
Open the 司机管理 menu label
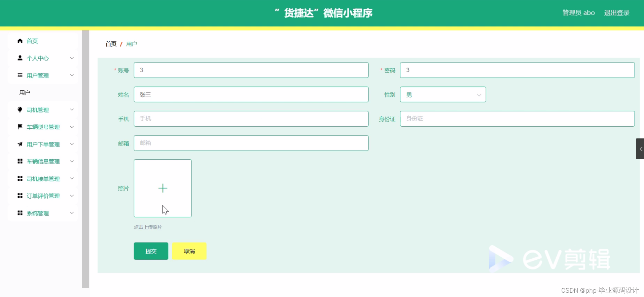38,110
